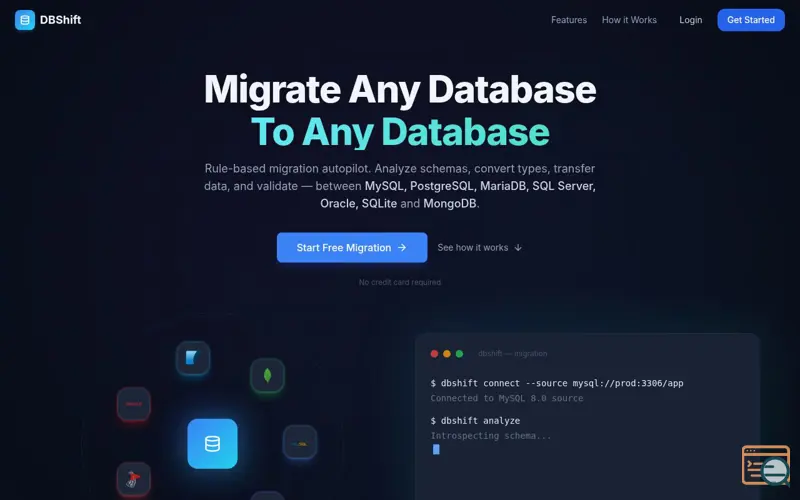This screenshot has height=500, width=800.
Task: Click Start Free Migration button
Action: click(352, 247)
